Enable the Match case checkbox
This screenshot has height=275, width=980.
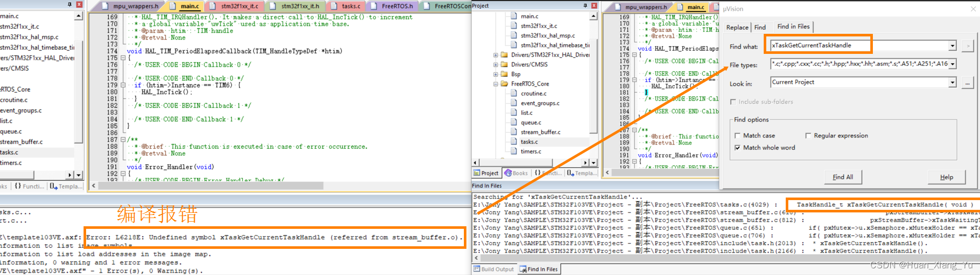tap(738, 136)
